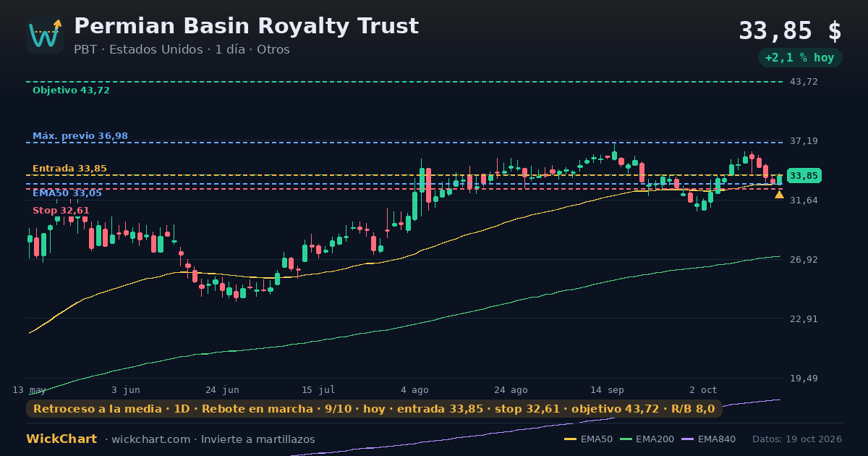Click the green 33,85 price tag

[x=804, y=176]
